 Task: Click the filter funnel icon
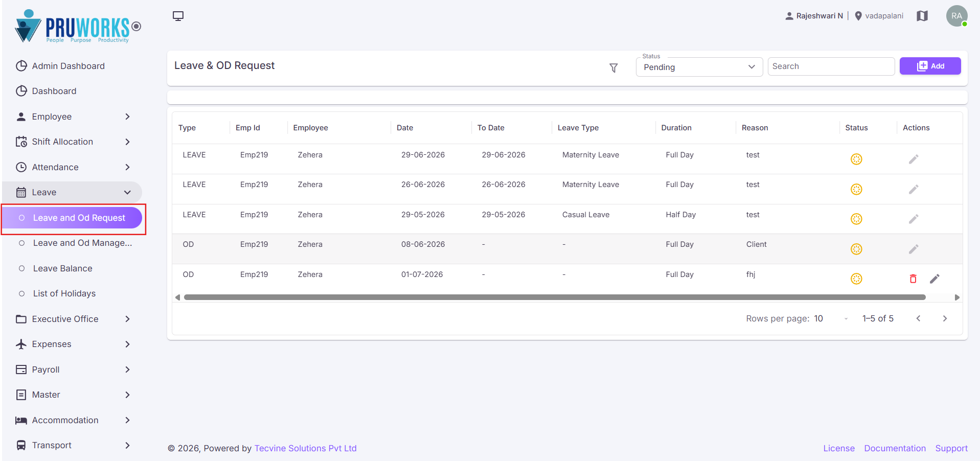pyautogui.click(x=613, y=67)
